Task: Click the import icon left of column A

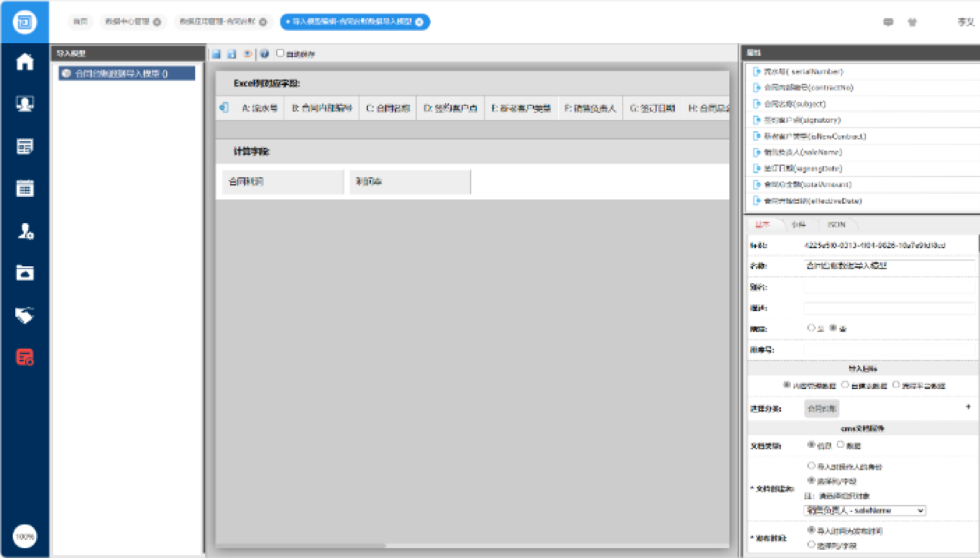Action: [224, 108]
